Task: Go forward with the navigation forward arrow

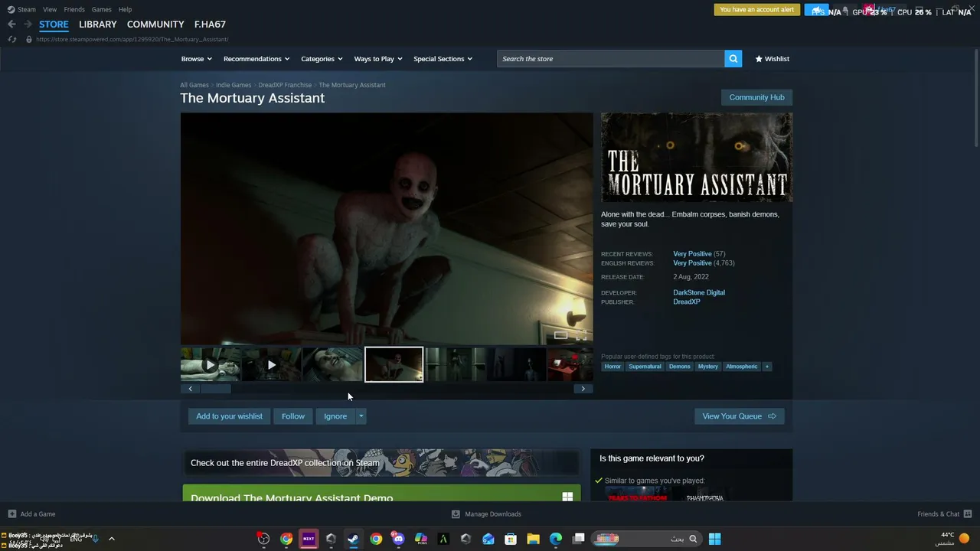Action: [x=28, y=24]
